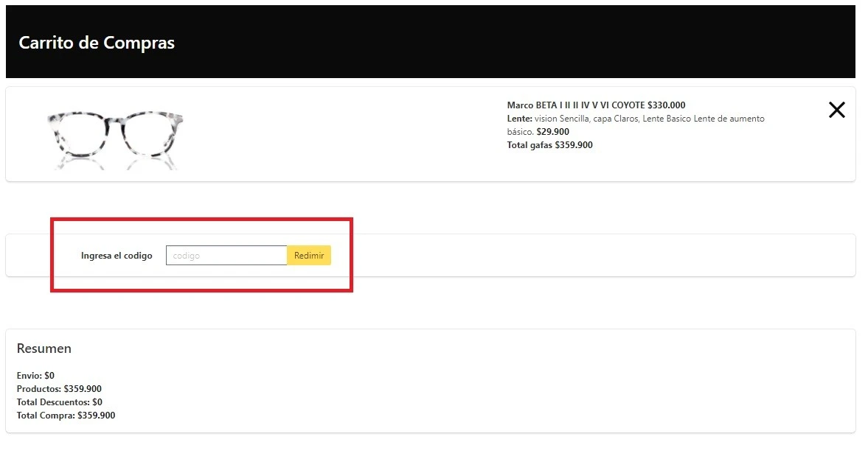This screenshot has width=868, height=459.
Task: Click the Total Compra: $359.900 line
Action: click(x=66, y=416)
